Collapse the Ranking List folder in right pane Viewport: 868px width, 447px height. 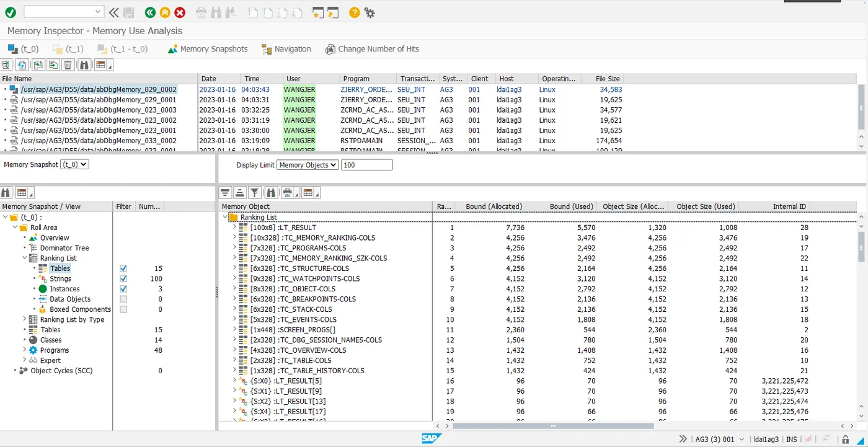(225, 218)
